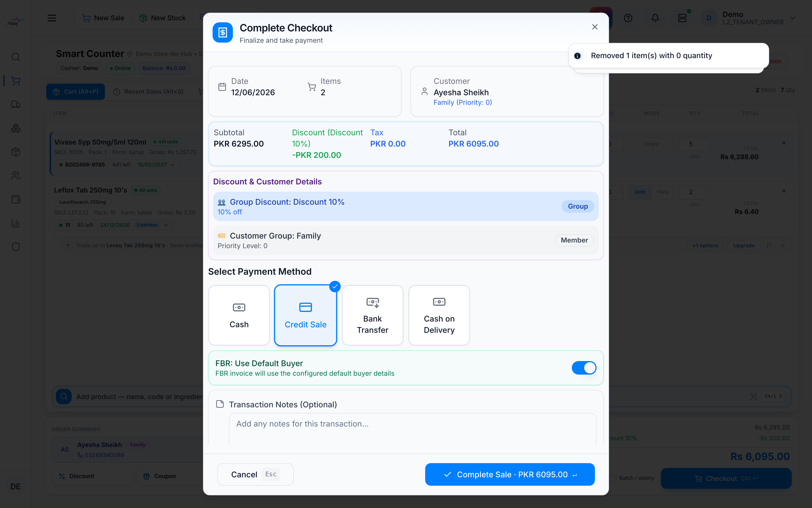Click the DE language badge
Viewport: 812px width, 508px height.
[15, 487]
